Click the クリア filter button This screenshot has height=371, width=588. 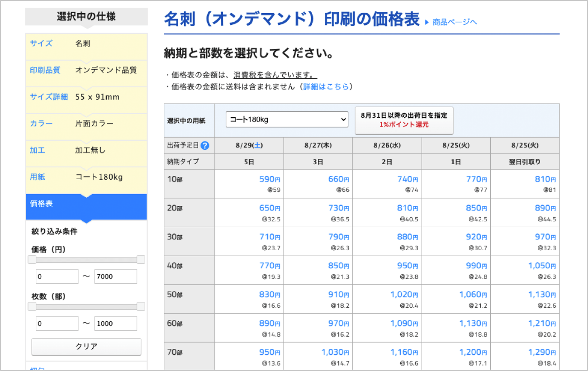86,347
